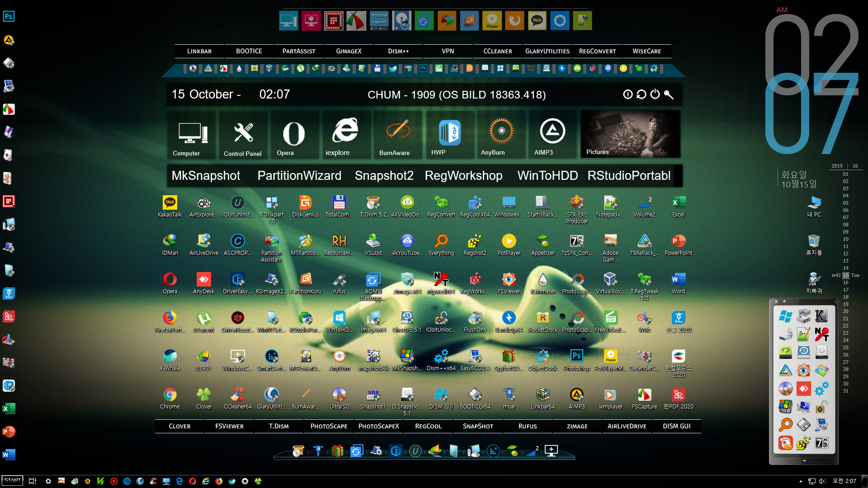
Task: Launch the Everything search icon
Action: point(441,245)
